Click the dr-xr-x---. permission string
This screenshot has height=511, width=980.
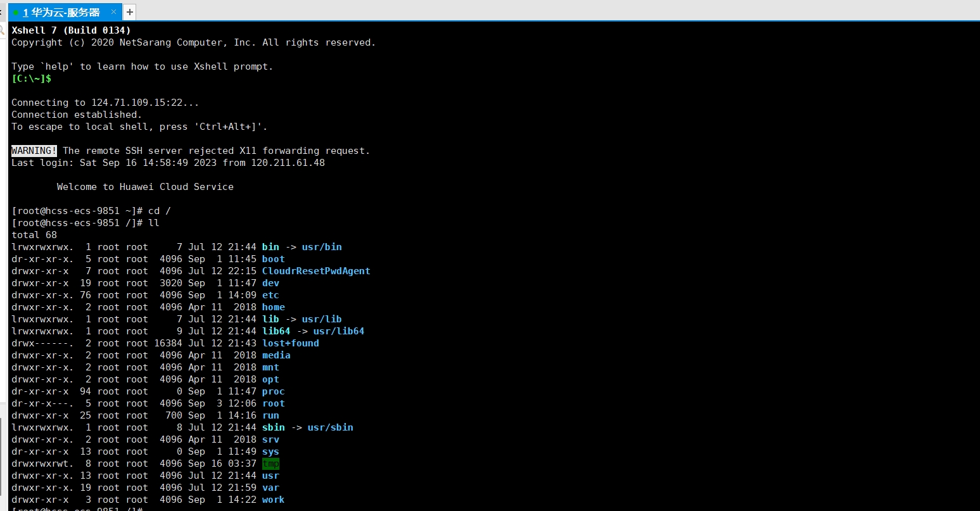point(42,403)
